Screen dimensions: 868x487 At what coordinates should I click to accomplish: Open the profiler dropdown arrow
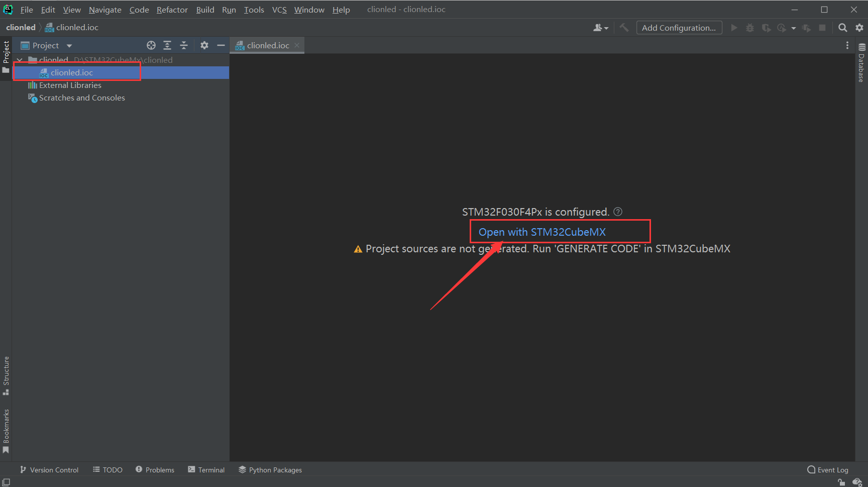click(x=794, y=28)
